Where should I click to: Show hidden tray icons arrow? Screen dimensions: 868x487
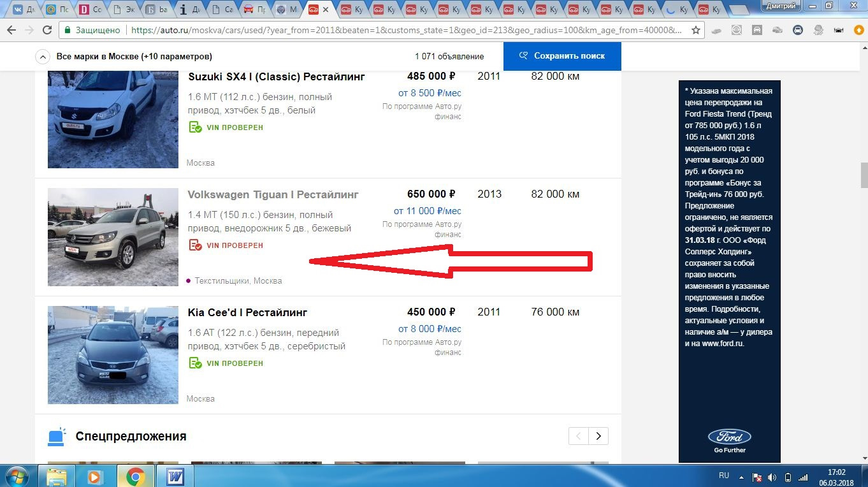(742, 476)
